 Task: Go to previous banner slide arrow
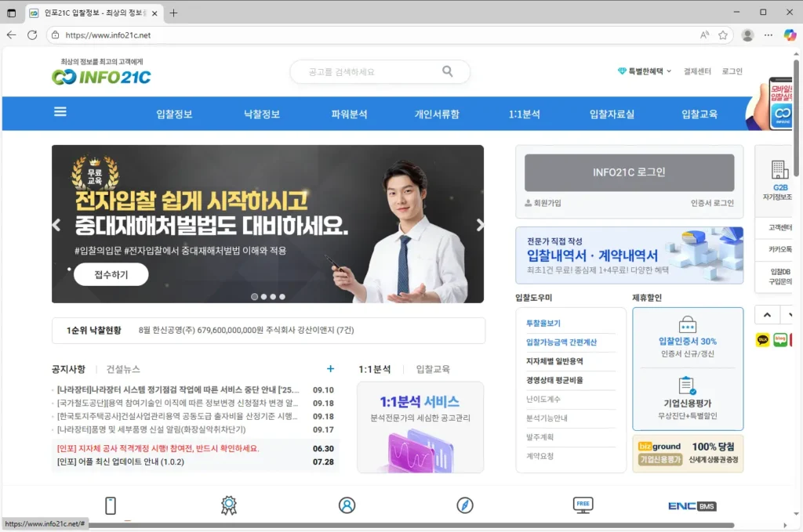pyautogui.click(x=56, y=225)
